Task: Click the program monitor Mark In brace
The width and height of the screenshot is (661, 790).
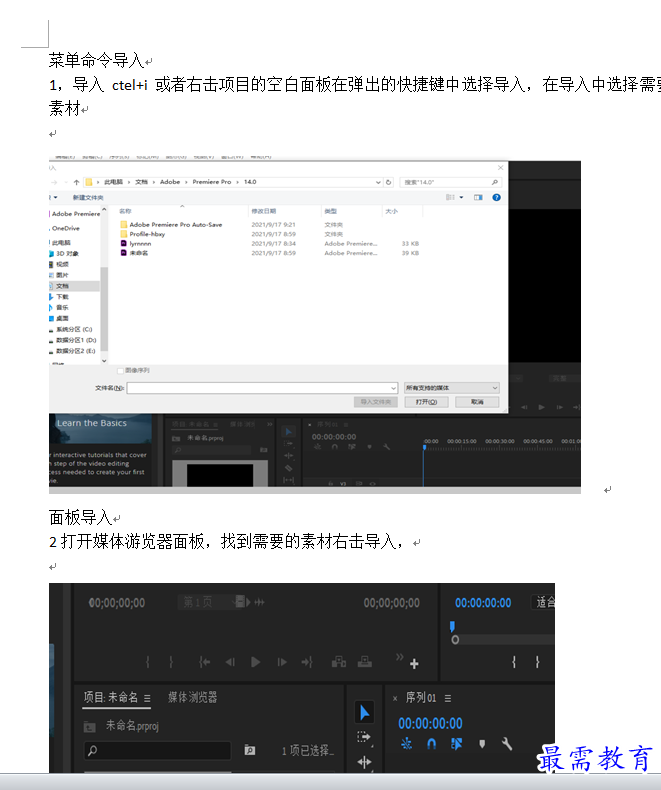Action: pos(514,662)
